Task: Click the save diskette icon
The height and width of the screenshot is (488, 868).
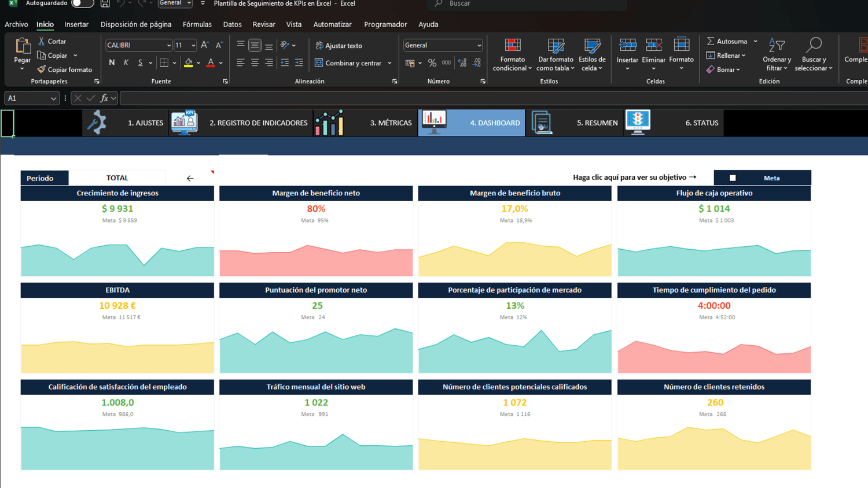Action: pyautogui.click(x=105, y=3)
